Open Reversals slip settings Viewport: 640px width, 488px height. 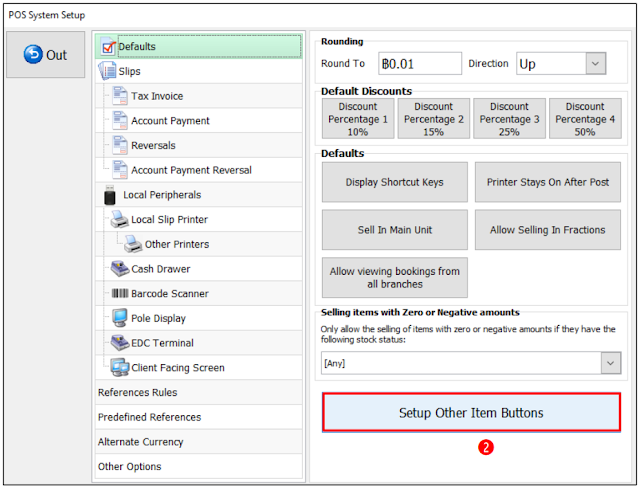tap(199, 145)
